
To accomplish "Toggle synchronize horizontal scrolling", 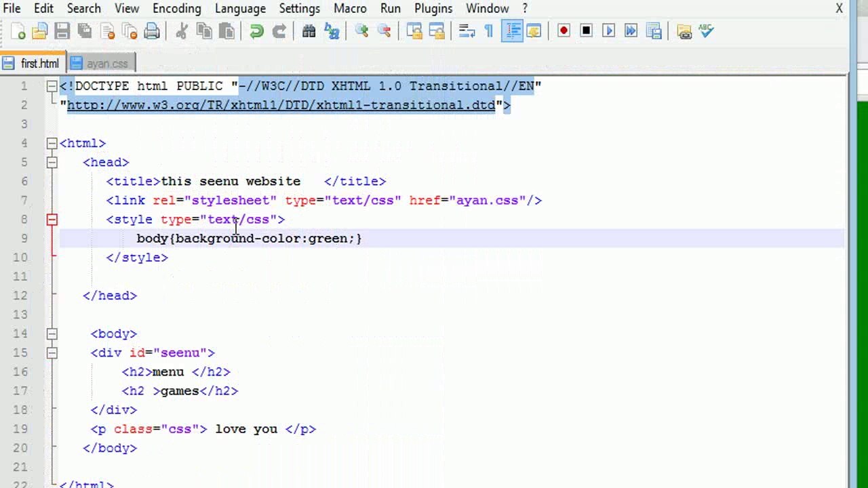I will pos(436,31).
